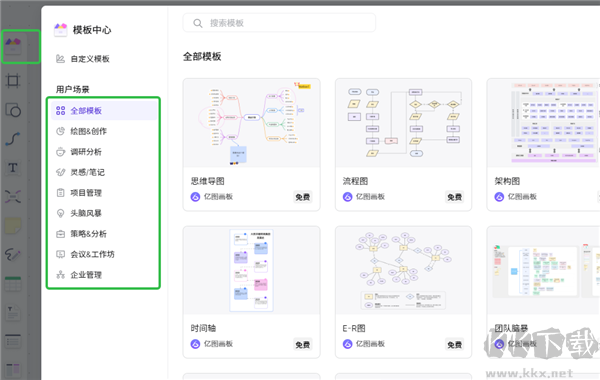Click the 免费 tag on 思维导图 card

point(303,197)
